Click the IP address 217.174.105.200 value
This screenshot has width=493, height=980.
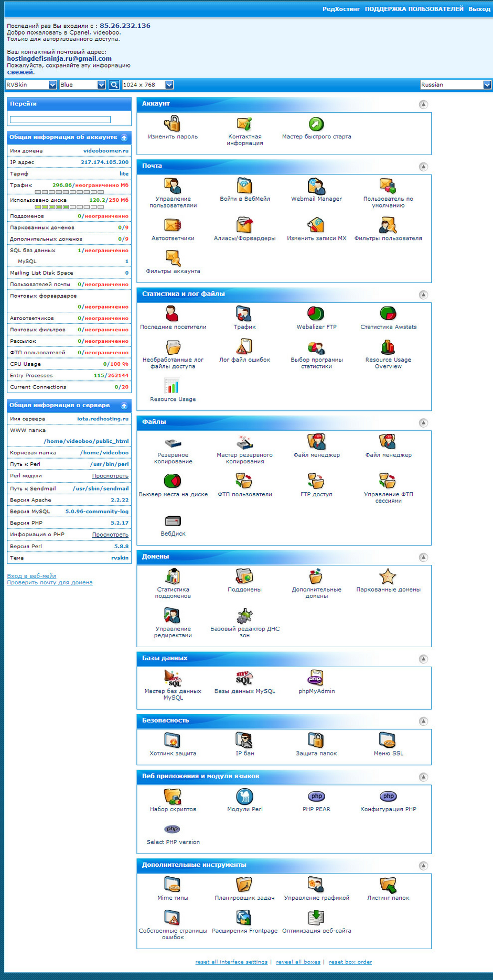pos(104,162)
